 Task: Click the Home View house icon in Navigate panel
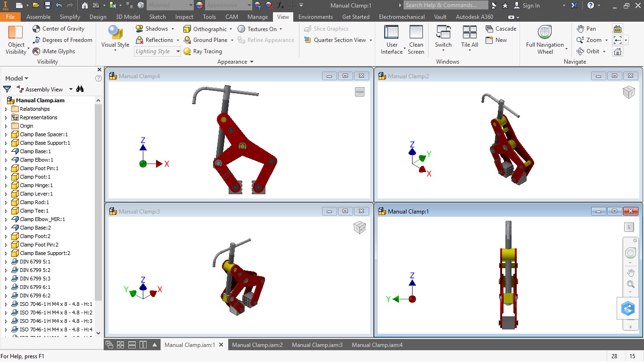(618, 51)
